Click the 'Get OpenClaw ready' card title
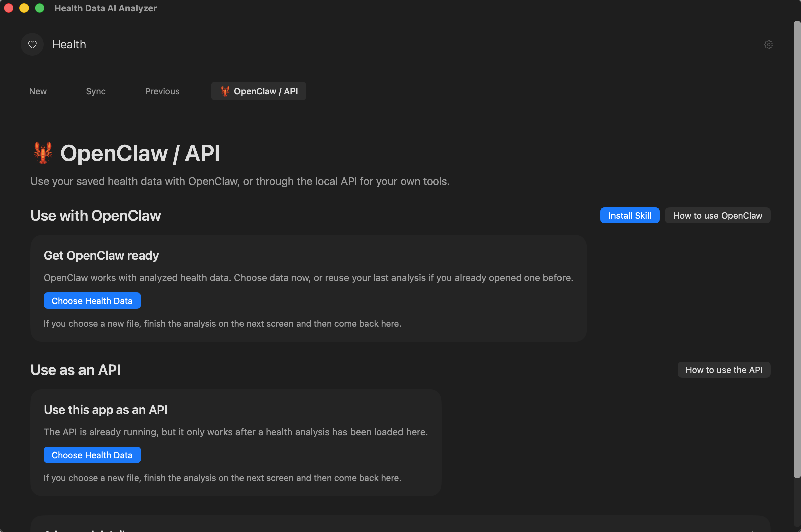Viewport: 801px width, 532px height. (101, 256)
